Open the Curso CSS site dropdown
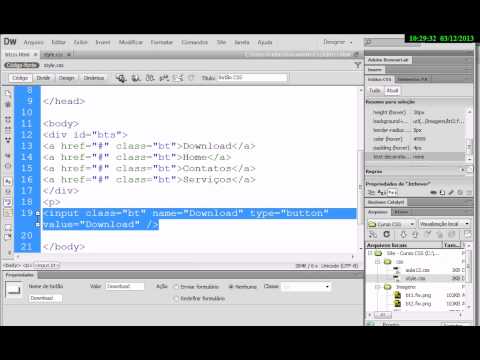The image size is (480, 360). tap(391, 224)
